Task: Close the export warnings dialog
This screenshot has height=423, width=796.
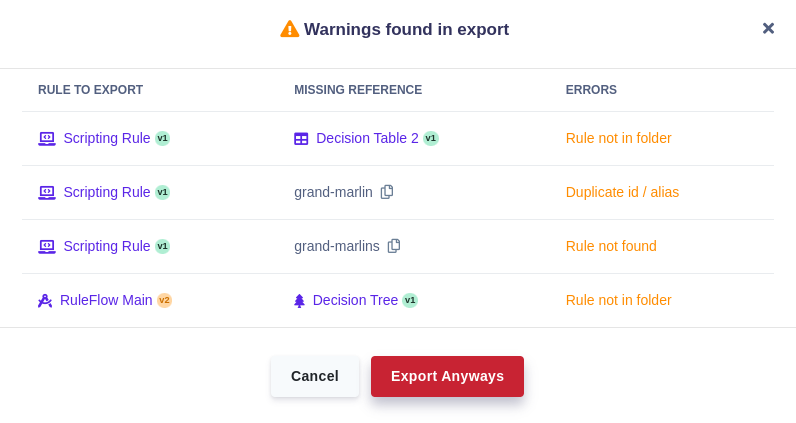Action: [x=768, y=28]
